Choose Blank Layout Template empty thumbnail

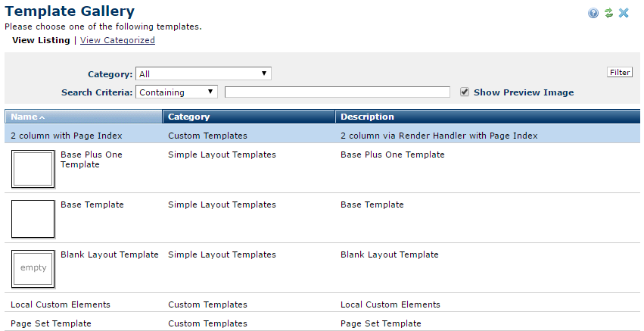33,268
